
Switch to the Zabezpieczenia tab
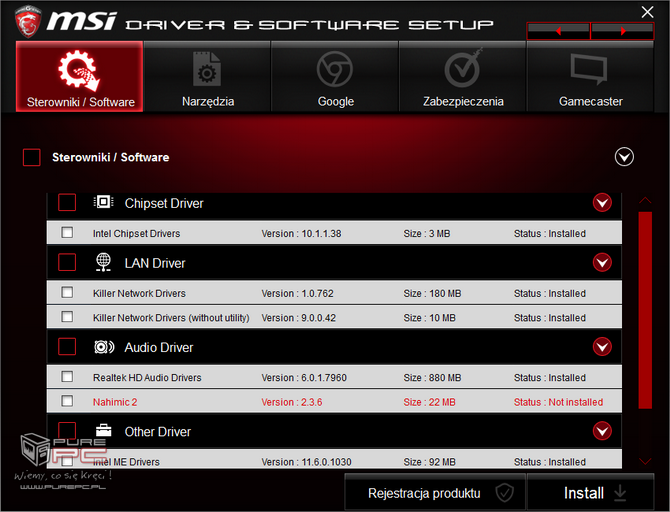point(463,77)
